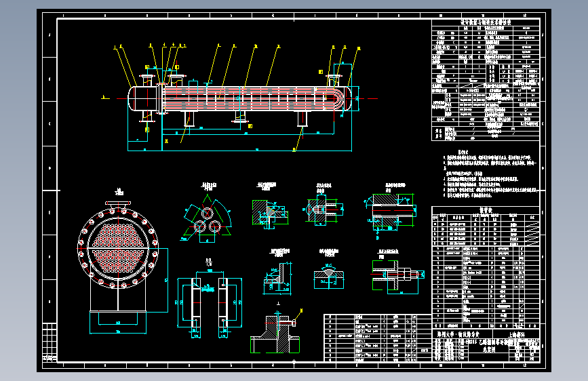
Task: Click the right saddle support under the shell
Action: pyautogui.click(x=302, y=119)
